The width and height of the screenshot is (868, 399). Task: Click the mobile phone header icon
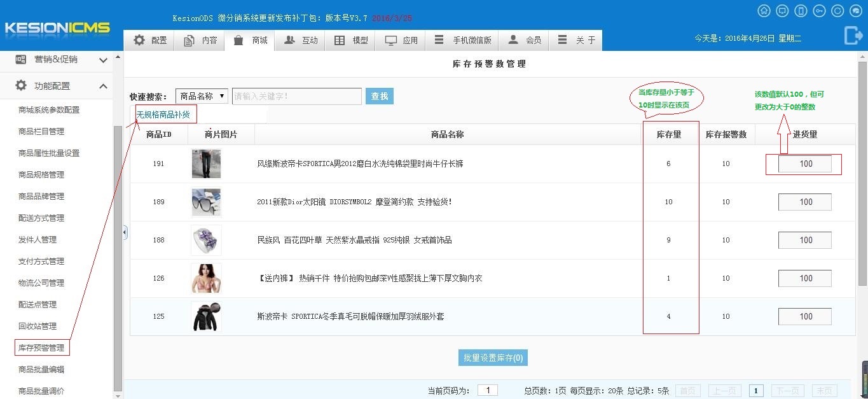[801, 11]
